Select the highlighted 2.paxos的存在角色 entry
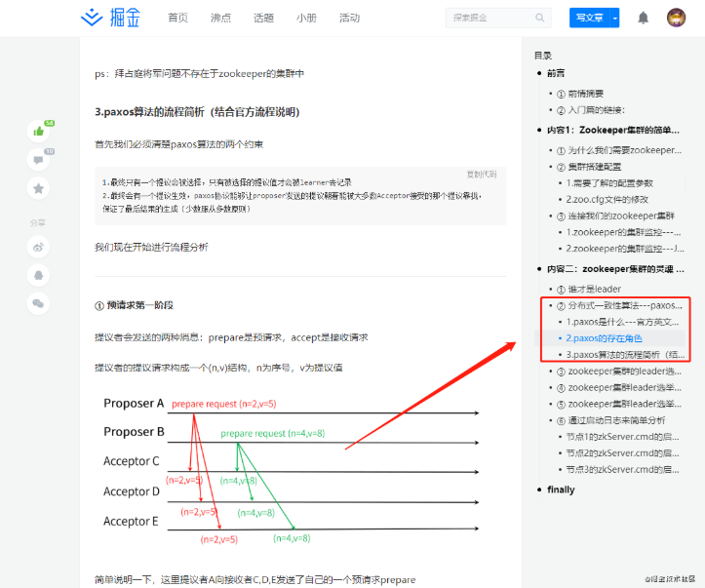 (x=605, y=338)
